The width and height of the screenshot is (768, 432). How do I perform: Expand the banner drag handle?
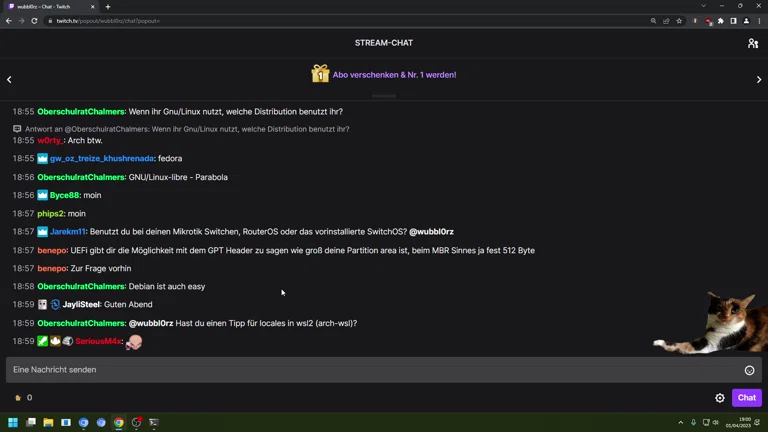384,96
